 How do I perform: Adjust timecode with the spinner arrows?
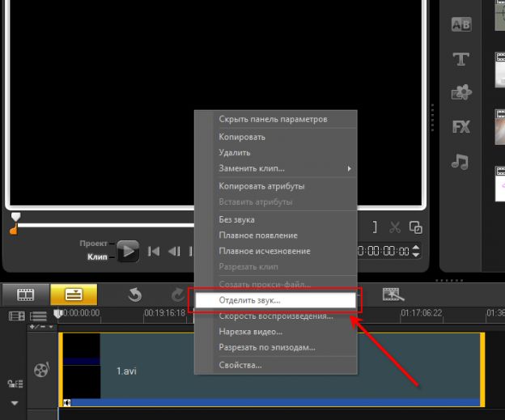tap(416, 251)
